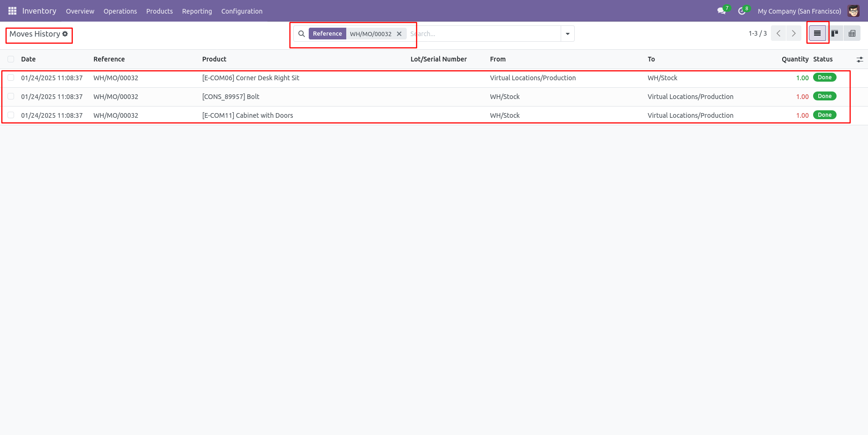This screenshot has width=868, height=435.
Task: Switch to list view
Action: click(x=817, y=33)
